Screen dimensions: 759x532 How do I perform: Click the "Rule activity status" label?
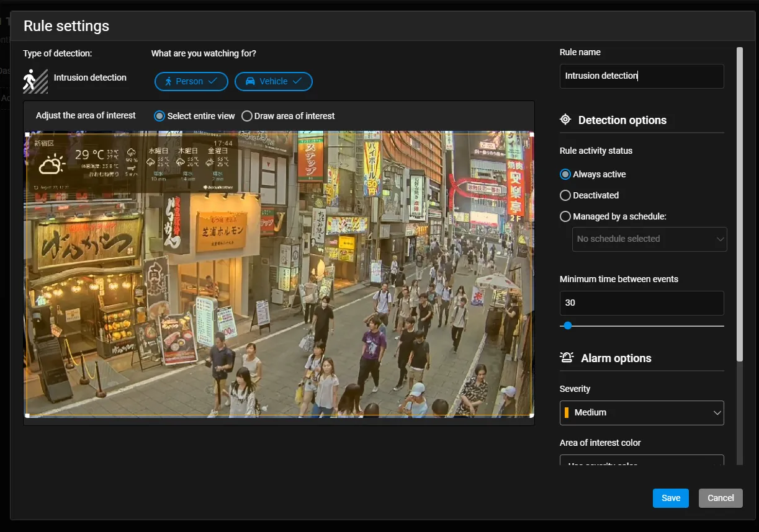596,151
